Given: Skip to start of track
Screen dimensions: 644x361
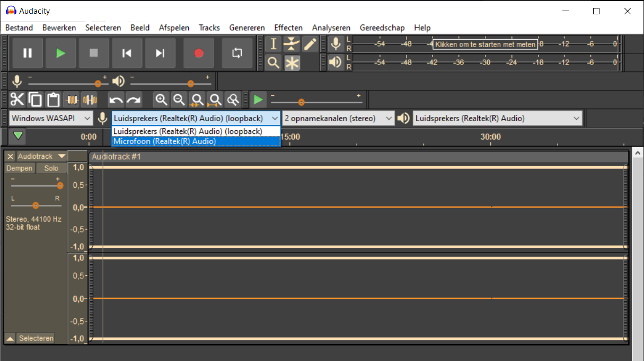Looking at the screenshot, I should click(127, 53).
